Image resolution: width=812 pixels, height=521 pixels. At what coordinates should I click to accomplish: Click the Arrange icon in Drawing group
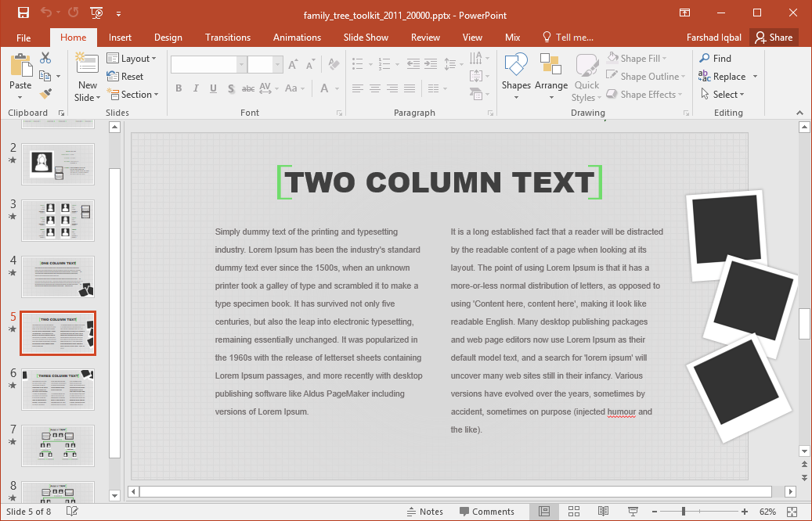click(551, 77)
